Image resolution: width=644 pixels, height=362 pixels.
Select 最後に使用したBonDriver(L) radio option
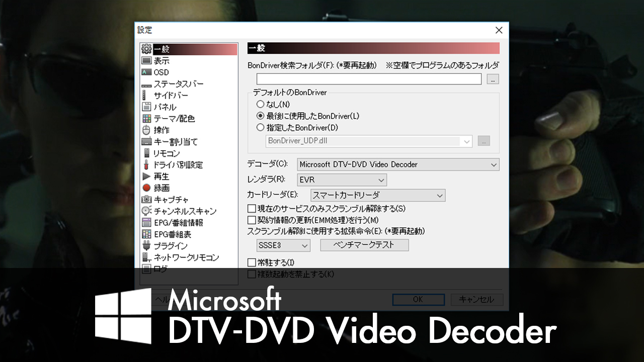pyautogui.click(x=260, y=116)
